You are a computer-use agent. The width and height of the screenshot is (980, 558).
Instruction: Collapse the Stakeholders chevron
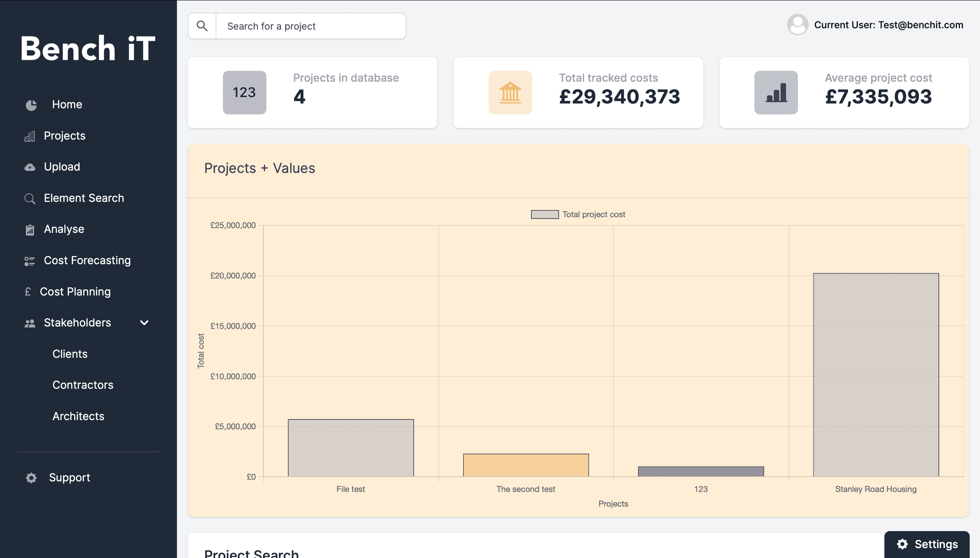[144, 323]
